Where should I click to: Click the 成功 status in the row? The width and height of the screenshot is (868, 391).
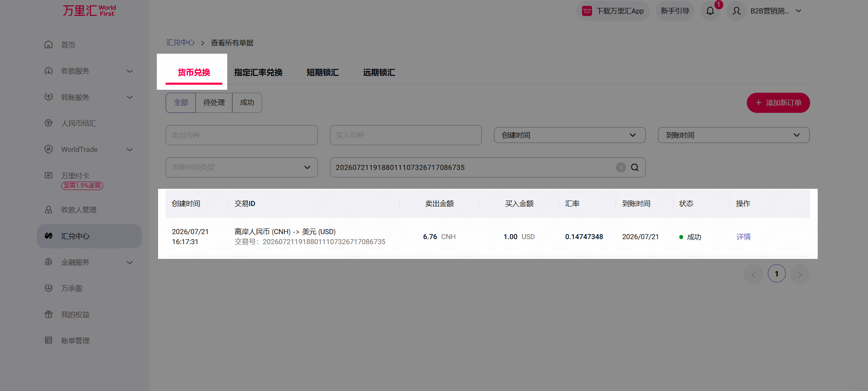click(690, 237)
